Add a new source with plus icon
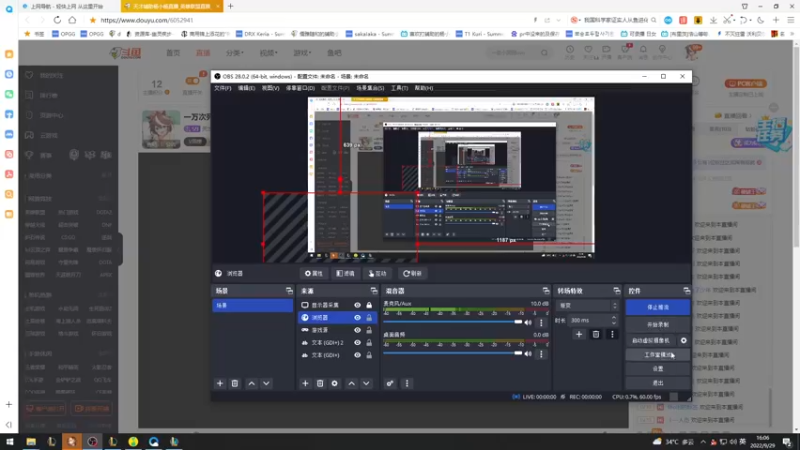This screenshot has width=800, height=450. pos(305,383)
